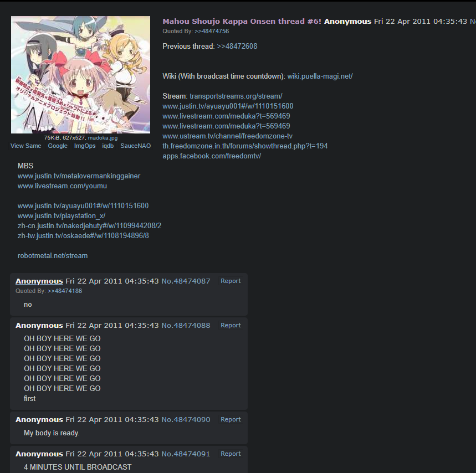Image resolution: width=476 pixels, height=473 pixels.
Task: Open justin.tv/metalovermankinggainer stream link
Action: tap(79, 176)
